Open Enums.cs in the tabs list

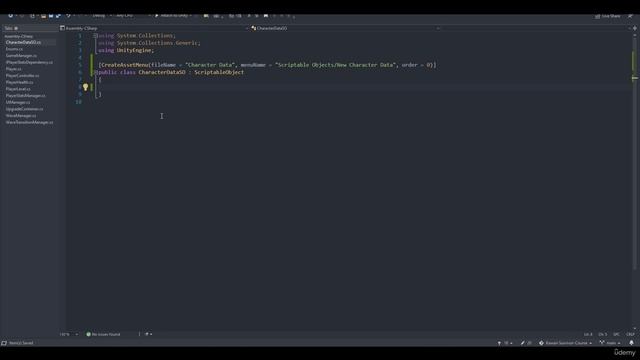point(14,49)
